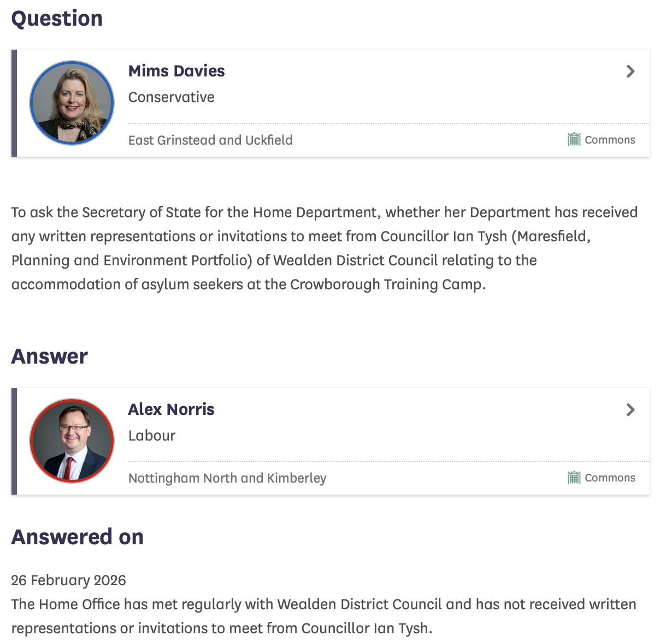
Task: Click the date 26 February 2026
Action: (x=69, y=580)
